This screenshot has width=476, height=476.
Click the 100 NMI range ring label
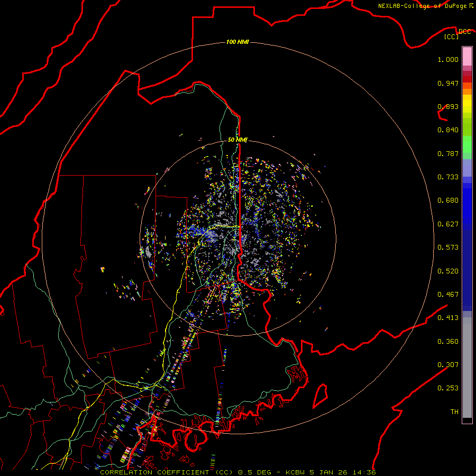[237, 42]
